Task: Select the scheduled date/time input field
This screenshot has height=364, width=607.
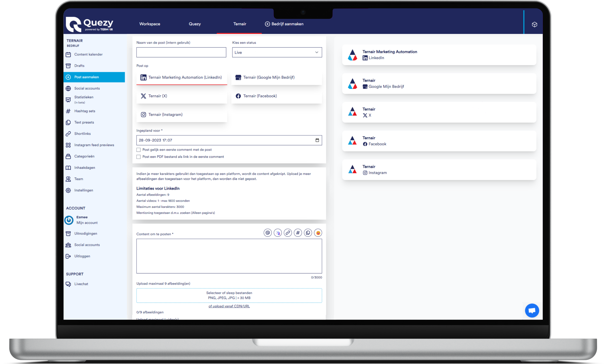Action: point(229,140)
